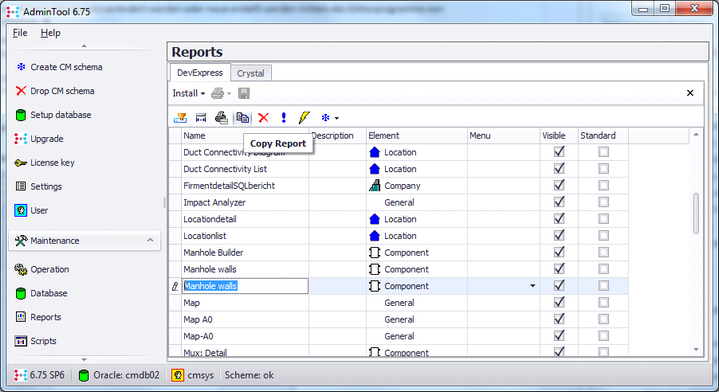This screenshot has height=392, width=719.
Task: Click the Scheme: ok status text
Action: [x=249, y=375]
